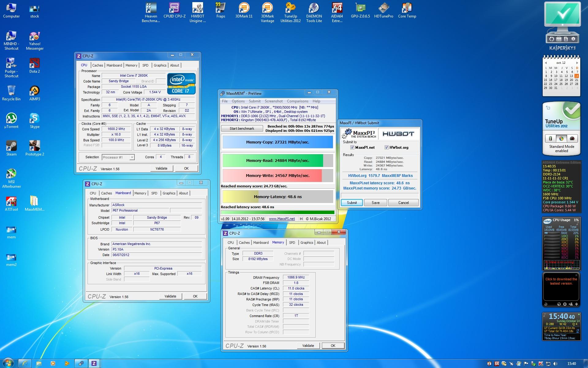This screenshot has height=368, width=588.
Task: Open the volume speaker icon in tray
Action: click(x=556, y=364)
